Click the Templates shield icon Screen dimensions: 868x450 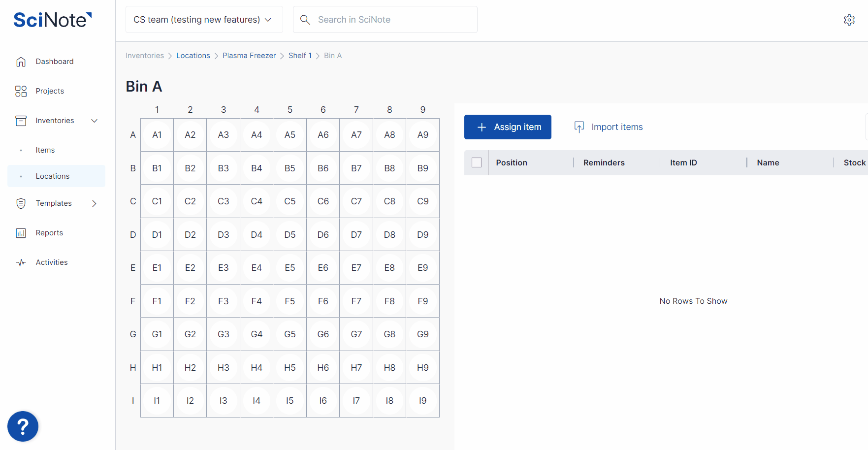tap(21, 203)
